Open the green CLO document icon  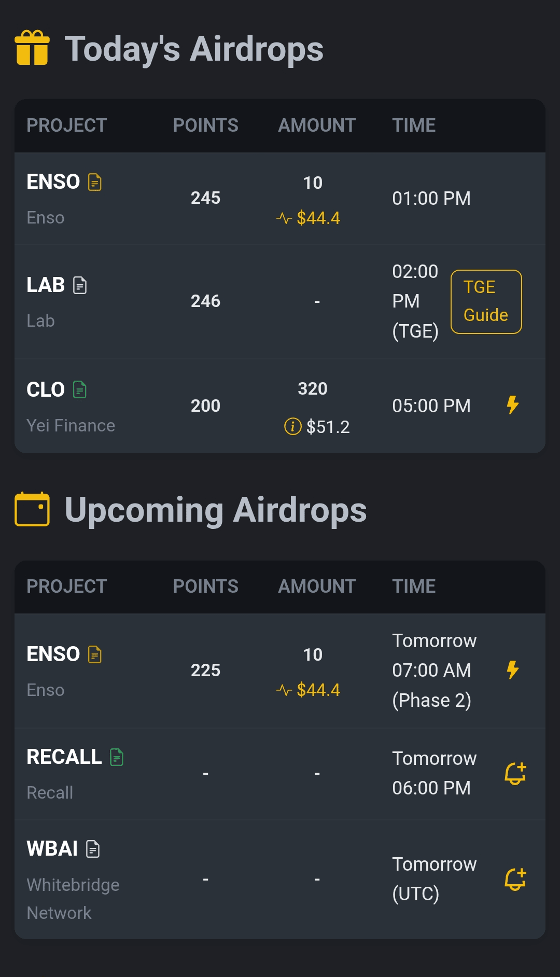80,389
